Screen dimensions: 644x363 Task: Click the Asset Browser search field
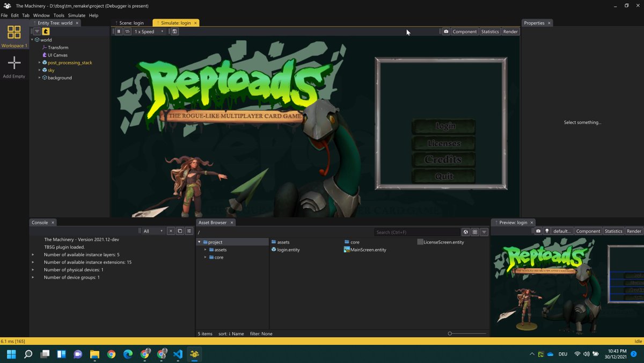[417, 232]
